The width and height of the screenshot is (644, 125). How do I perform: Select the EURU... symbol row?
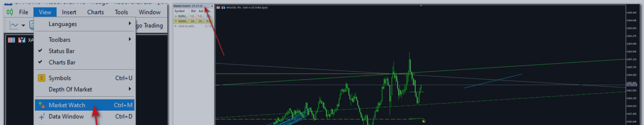pos(193,16)
